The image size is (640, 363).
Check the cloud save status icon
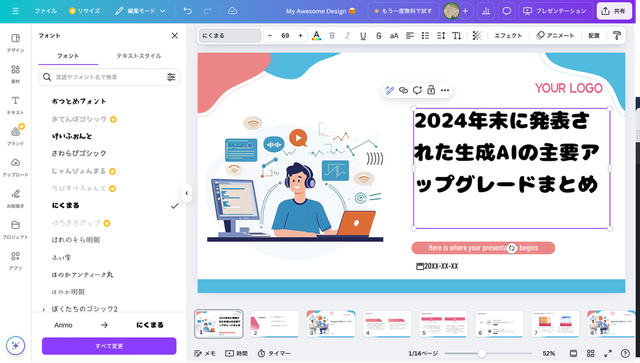233,11
